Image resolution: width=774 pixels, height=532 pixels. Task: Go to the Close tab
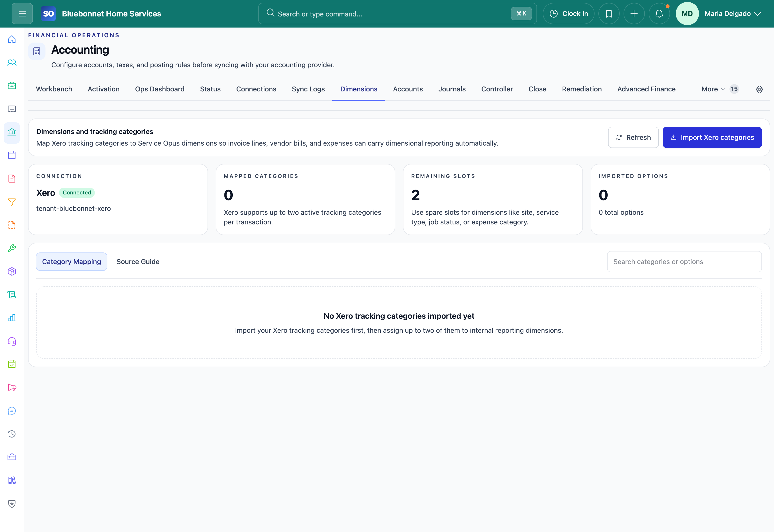[537, 89]
